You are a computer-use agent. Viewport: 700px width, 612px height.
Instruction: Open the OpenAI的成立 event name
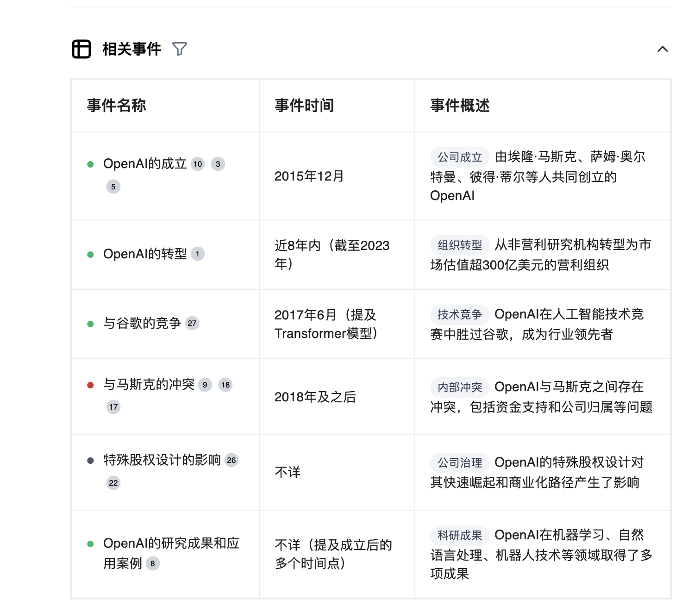click(145, 164)
